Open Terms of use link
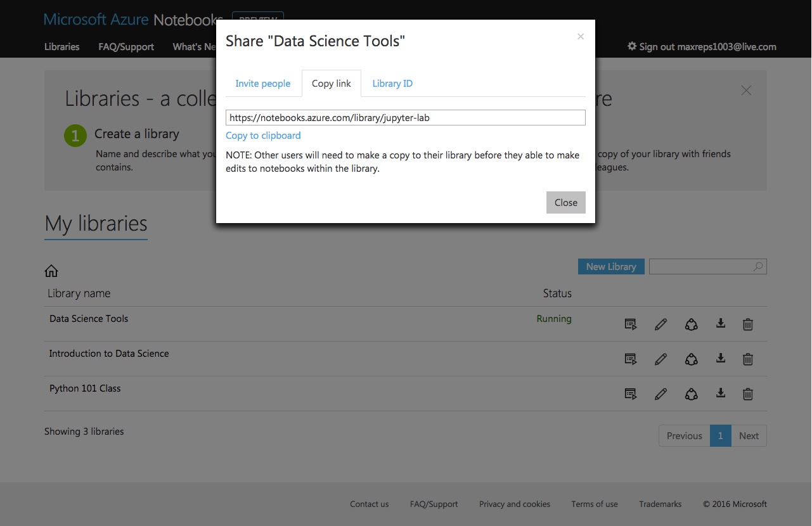Viewport: 812px width, 526px height. click(595, 504)
